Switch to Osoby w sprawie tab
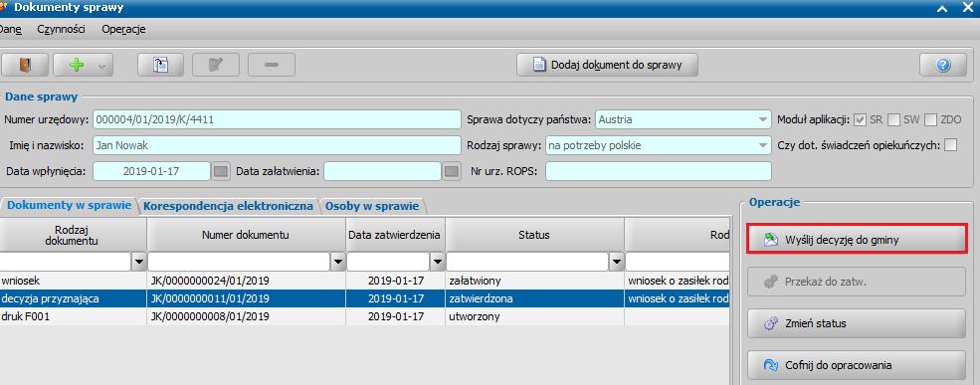The width and height of the screenshot is (980, 385). coord(372,205)
